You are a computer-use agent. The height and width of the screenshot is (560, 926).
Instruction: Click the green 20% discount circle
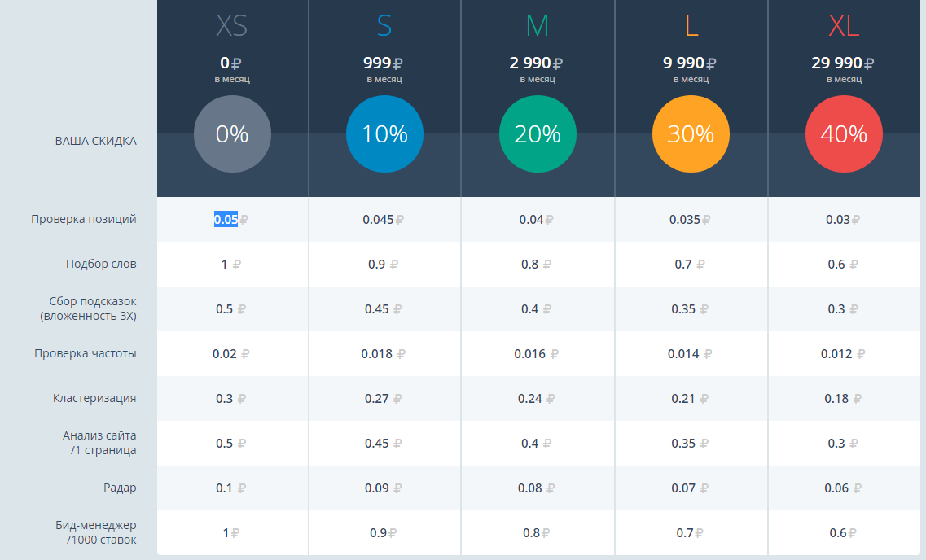click(538, 134)
